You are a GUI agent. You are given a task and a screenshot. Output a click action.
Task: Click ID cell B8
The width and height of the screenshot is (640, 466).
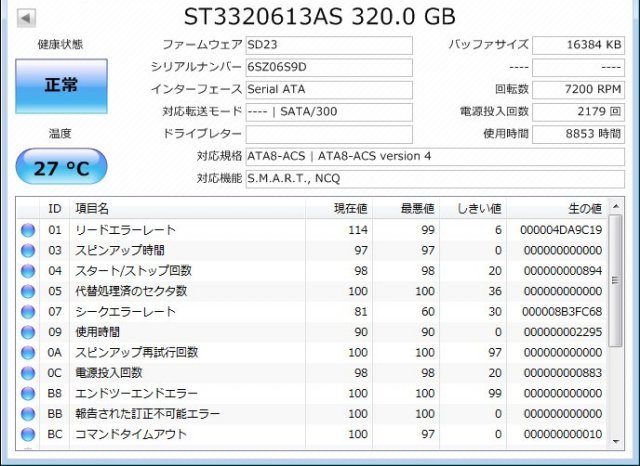[55, 393]
